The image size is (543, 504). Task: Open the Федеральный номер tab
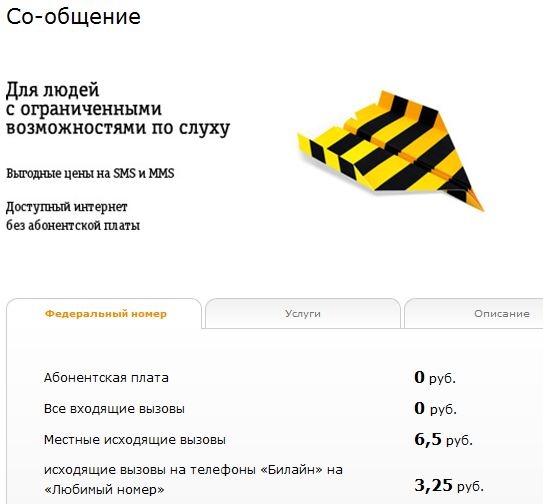[106, 314]
